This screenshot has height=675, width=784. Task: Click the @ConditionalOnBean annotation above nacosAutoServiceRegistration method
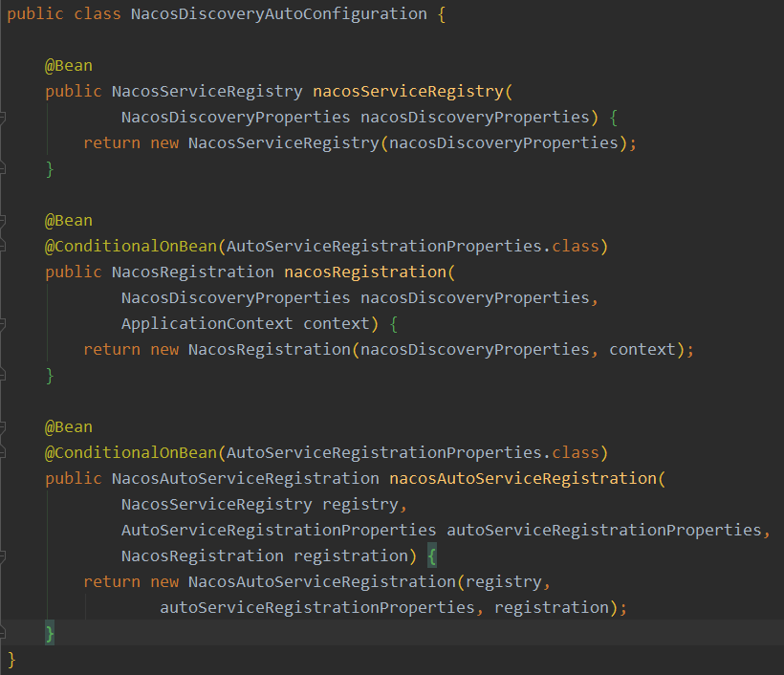131,452
